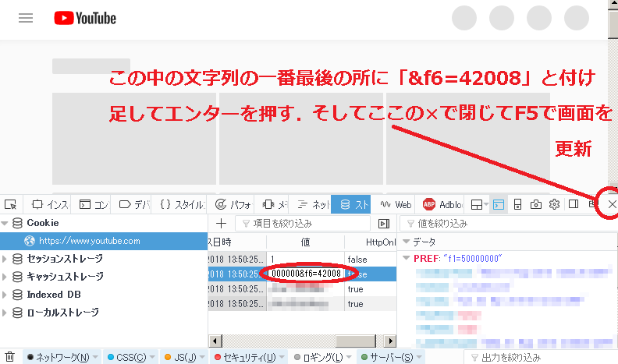
Task: Toggle the storage sidebar panel
Action: coord(384,224)
